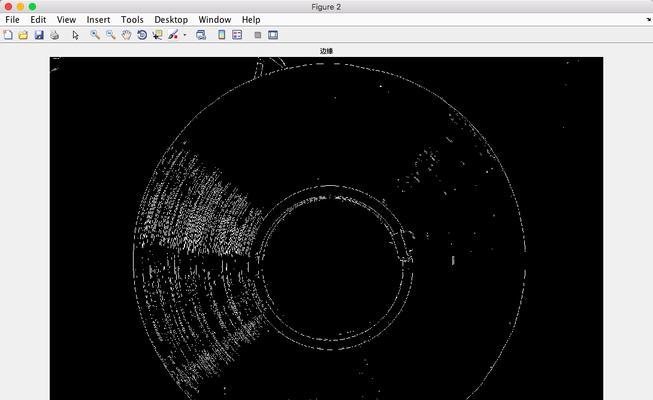Expand the Brush color dropdown arrow

coord(185,35)
